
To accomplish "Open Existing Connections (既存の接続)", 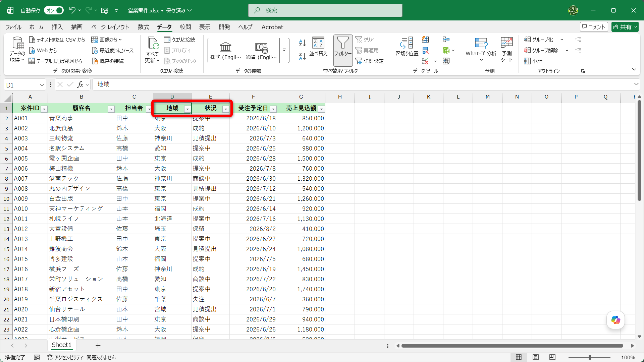I will (x=108, y=61).
